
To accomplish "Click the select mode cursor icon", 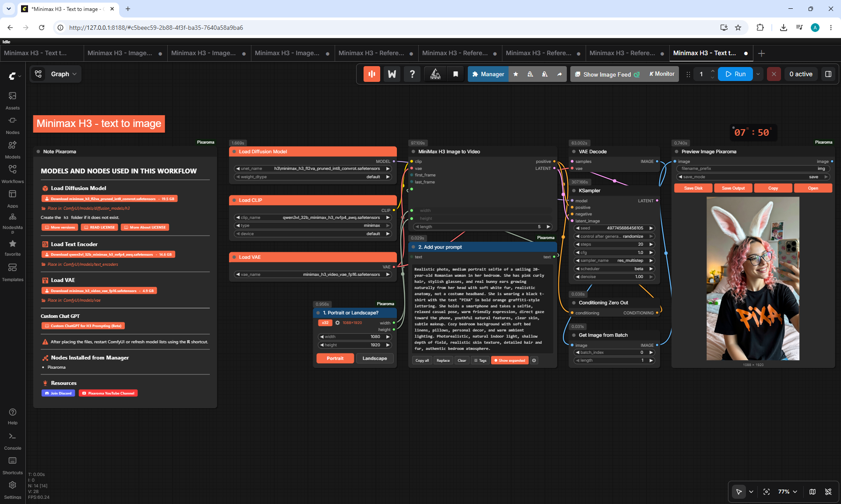I will tap(739, 492).
